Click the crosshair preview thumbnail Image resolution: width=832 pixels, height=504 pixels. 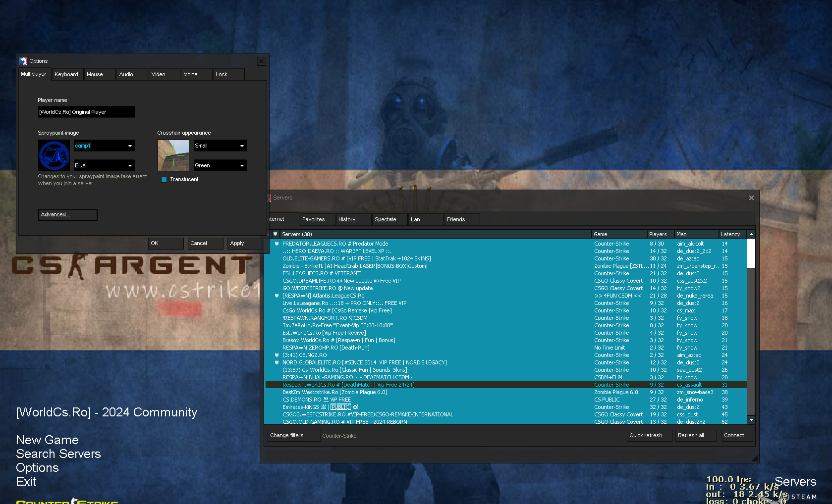(173, 155)
